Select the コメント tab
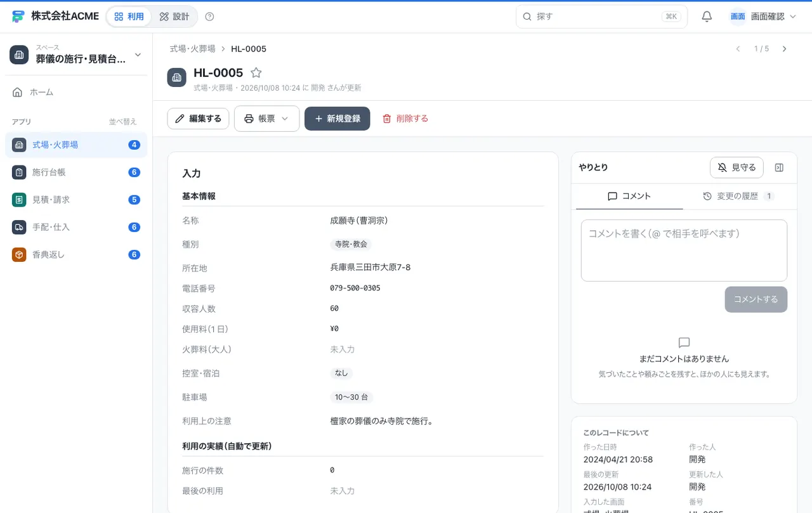 629,197
